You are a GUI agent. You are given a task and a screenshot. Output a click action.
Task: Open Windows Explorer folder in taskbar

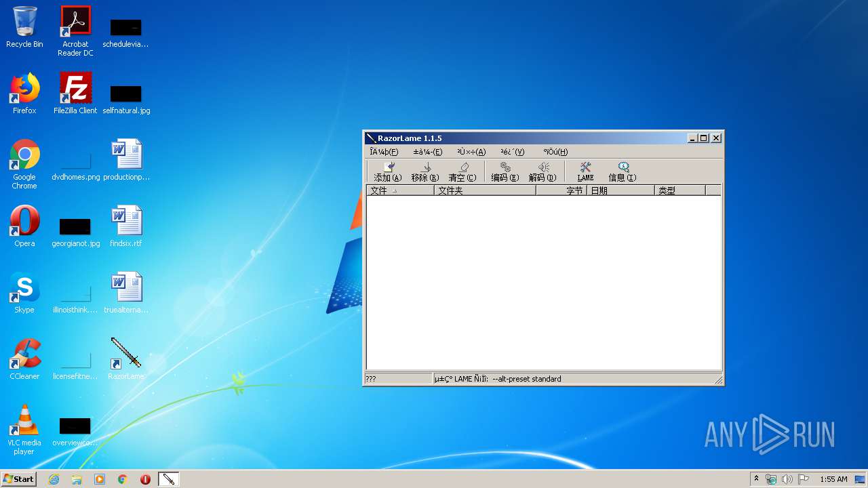77,479
